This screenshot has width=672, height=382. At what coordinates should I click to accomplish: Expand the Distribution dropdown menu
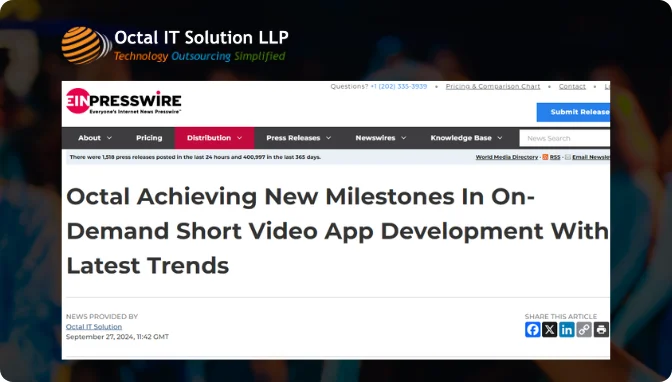(214, 138)
